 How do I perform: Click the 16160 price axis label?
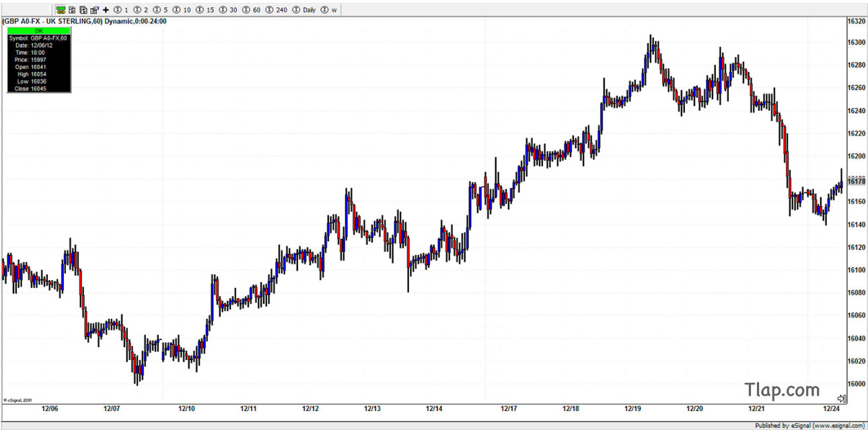(x=856, y=202)
